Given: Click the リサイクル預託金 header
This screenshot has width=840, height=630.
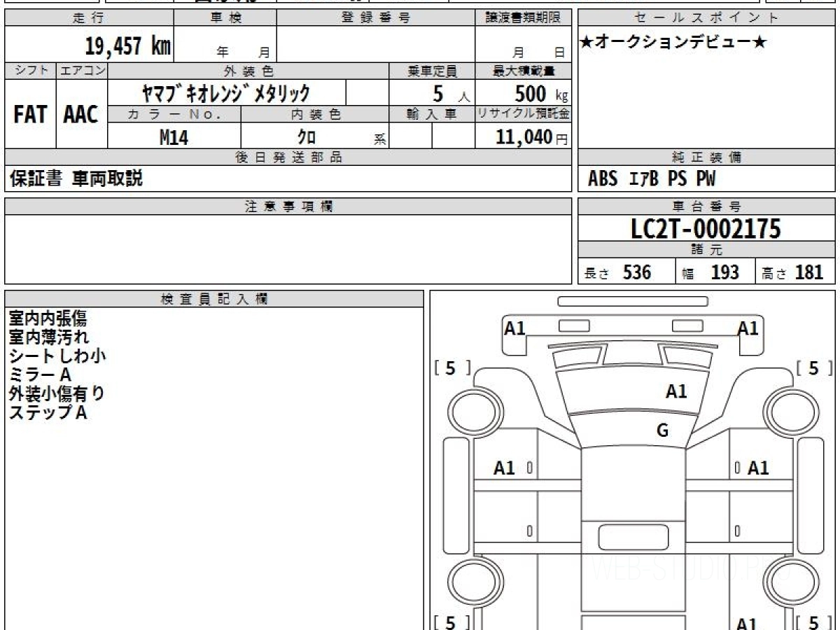Looking at the screenshot, I should tap(524, 114).
